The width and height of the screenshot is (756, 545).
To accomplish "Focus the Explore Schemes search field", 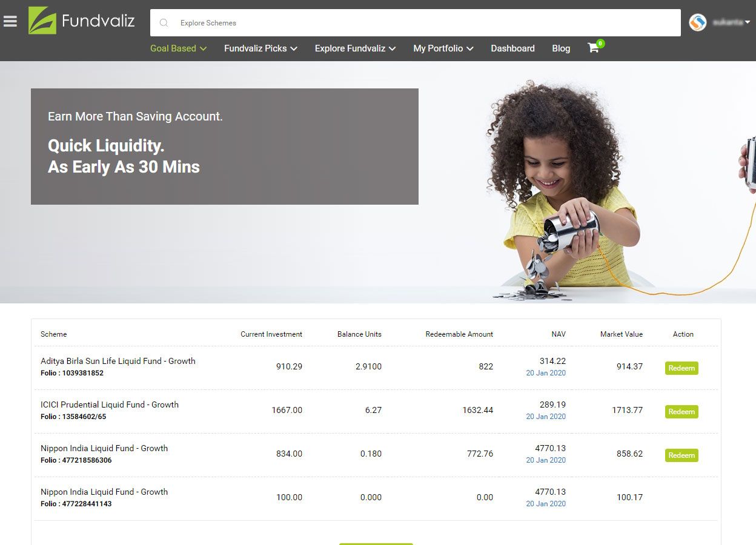I will [416, 23].
